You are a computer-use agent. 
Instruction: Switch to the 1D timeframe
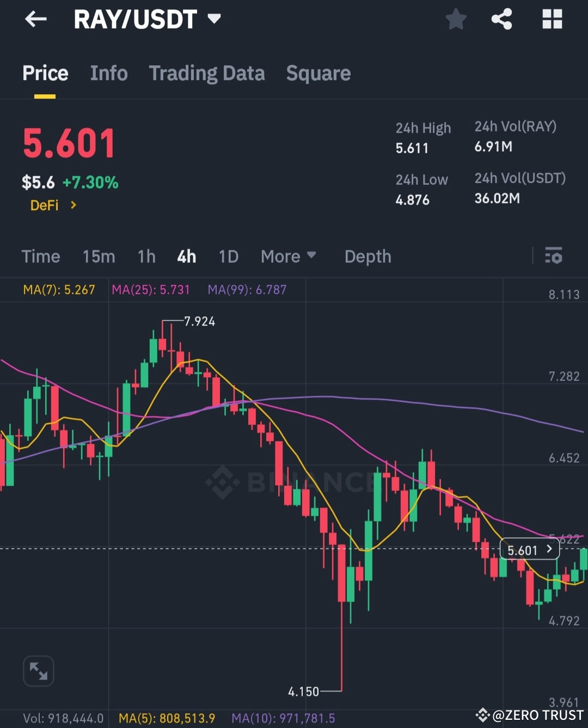[x=228, y=256]
